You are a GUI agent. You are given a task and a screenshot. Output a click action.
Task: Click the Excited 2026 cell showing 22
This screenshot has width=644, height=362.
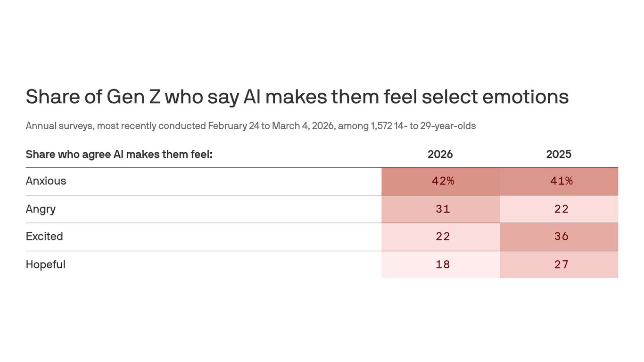[x=443, y=237]
